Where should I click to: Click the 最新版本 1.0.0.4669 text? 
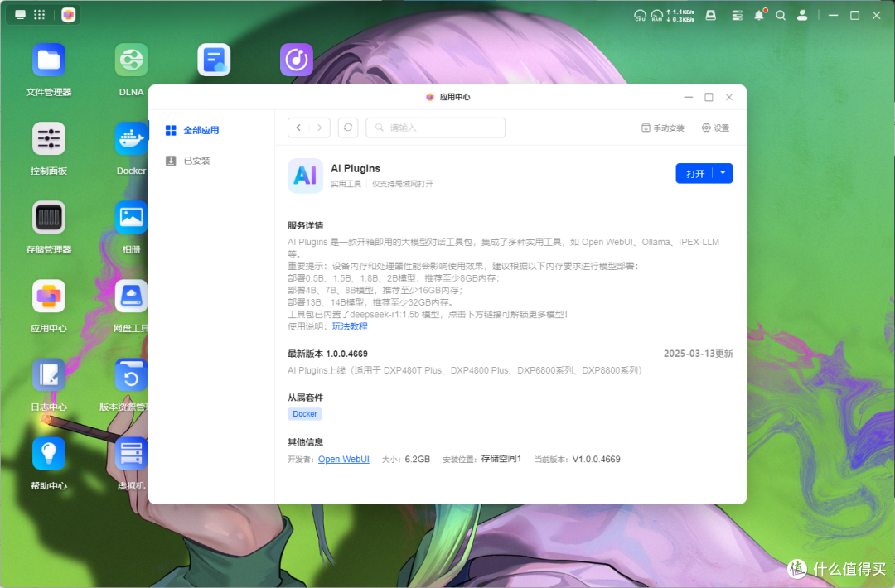(x=327, y=354)
